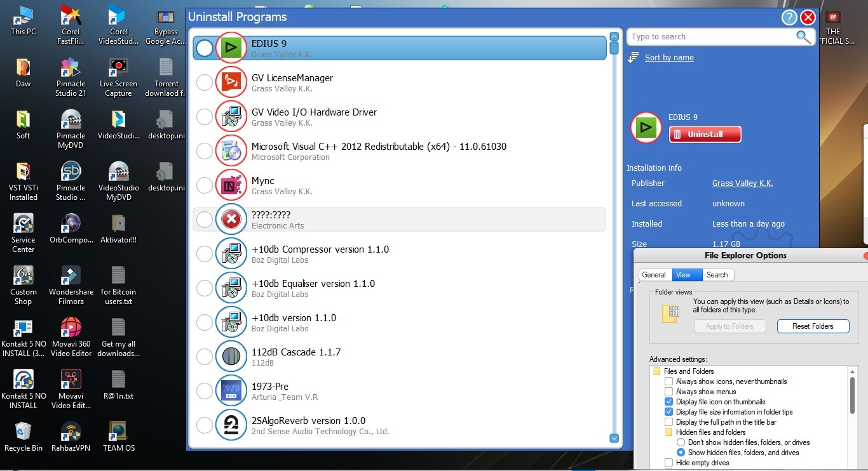Open Pinnacle Studio 21 desktop shortcut
This screenshot has width=868, height=471.
[x=71, y=77]
